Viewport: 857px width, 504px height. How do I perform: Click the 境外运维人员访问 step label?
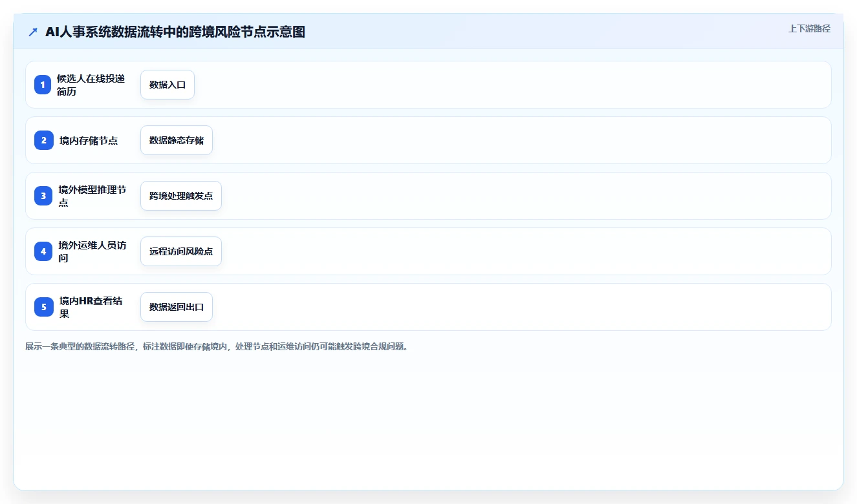pyautogui.click(x=92, y=251)
